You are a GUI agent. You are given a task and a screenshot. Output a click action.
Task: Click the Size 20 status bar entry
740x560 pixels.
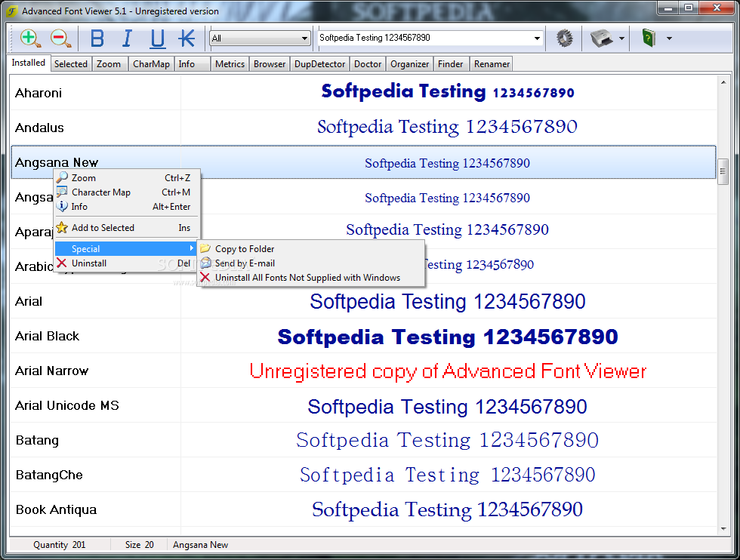139,545
